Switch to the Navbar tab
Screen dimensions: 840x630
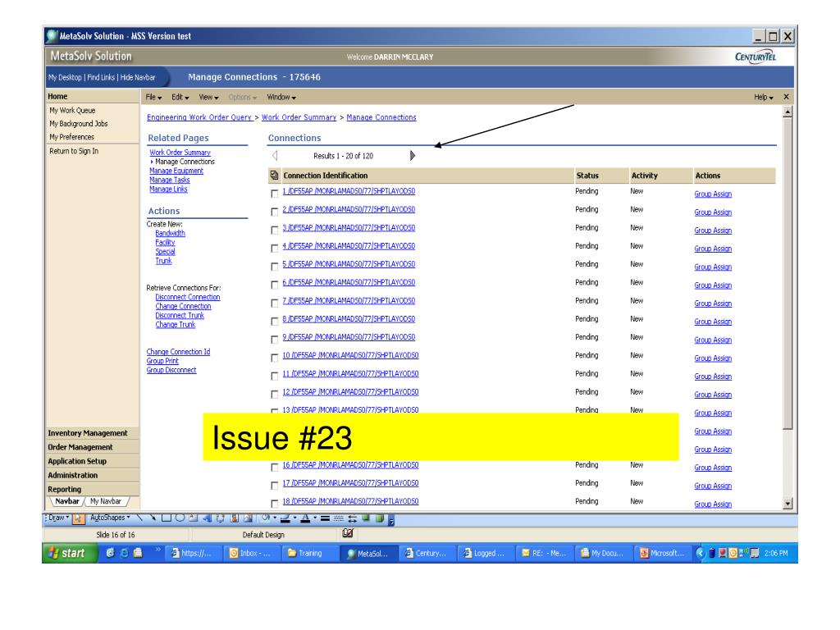(x=67, y=501)
